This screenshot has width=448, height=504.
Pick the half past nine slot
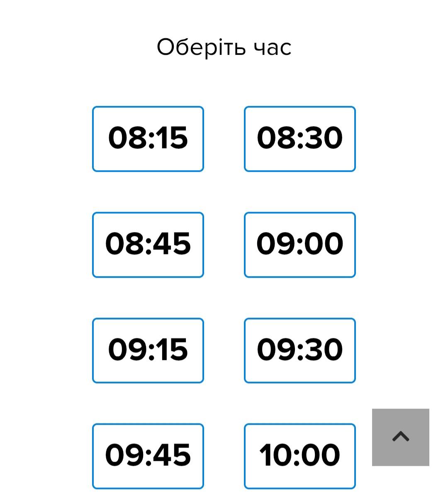click(x=299, y=350)
